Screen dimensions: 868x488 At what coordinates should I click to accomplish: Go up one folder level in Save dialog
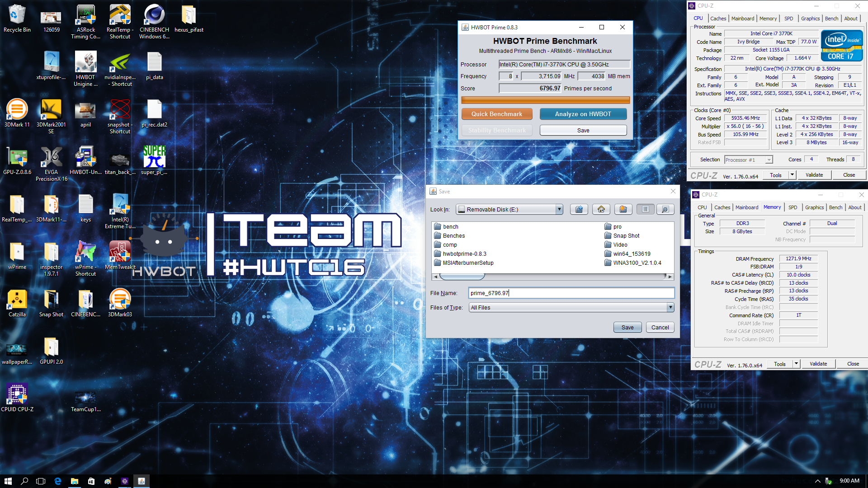(579, 209)
